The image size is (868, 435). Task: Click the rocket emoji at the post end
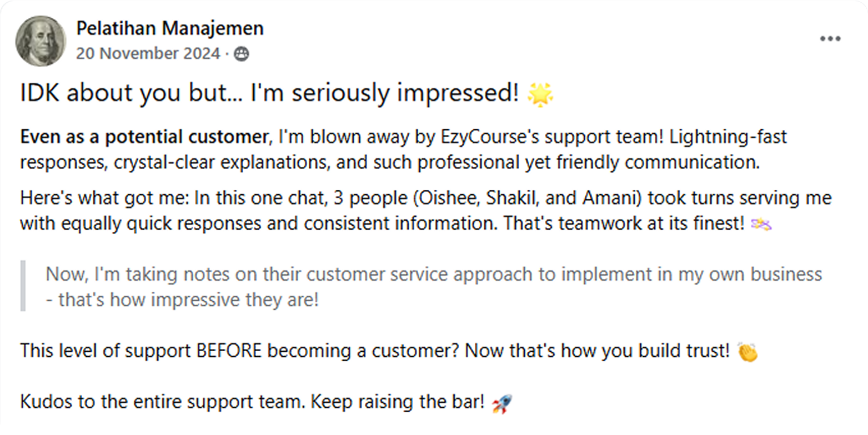point(501,403)
